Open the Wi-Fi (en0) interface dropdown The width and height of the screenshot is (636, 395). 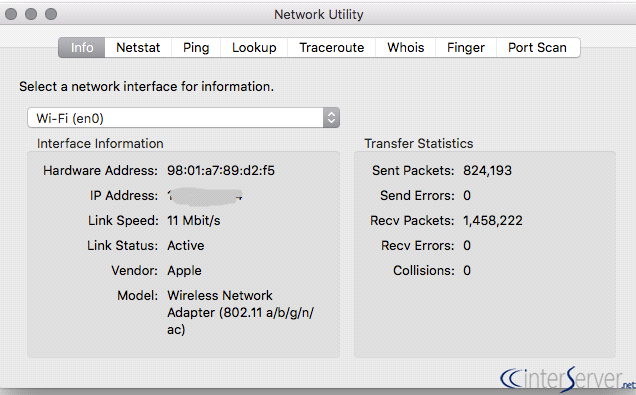pyautogui.click(x=183, y=118)
